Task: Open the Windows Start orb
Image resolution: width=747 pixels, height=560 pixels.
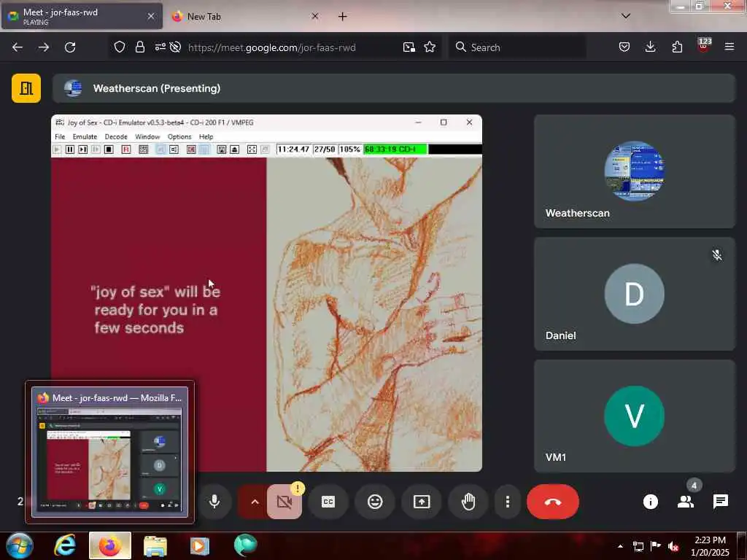Action: coord(19,545)
